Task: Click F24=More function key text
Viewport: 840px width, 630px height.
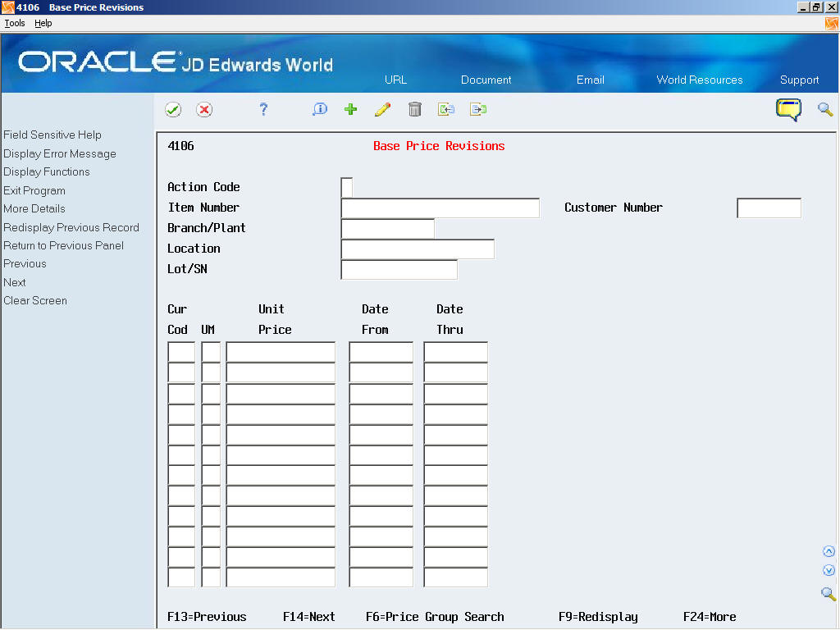Action: click(710, 617)
